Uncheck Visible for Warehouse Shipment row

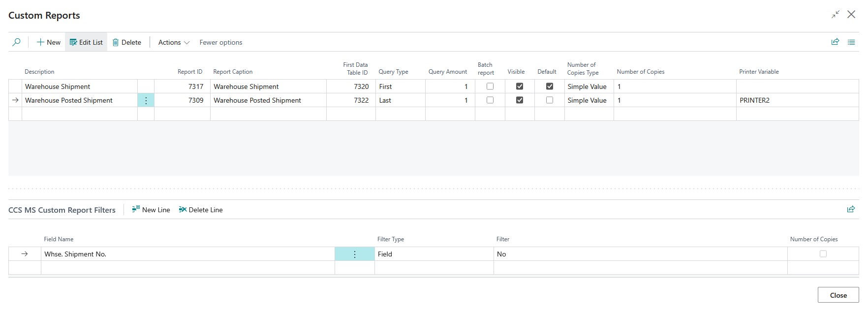click(x=520, y=86)
